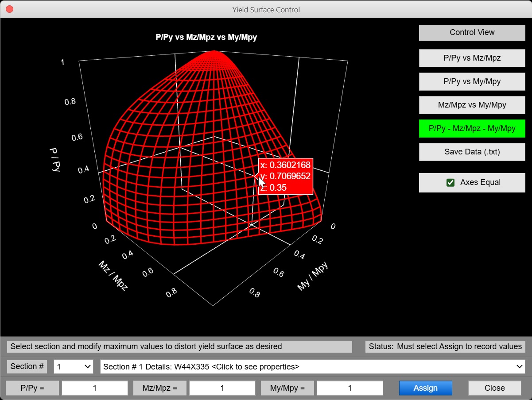Open the P/Py vs My/Mpy view
This screenshot has height=400, width=532.
(x=472, y=81)
